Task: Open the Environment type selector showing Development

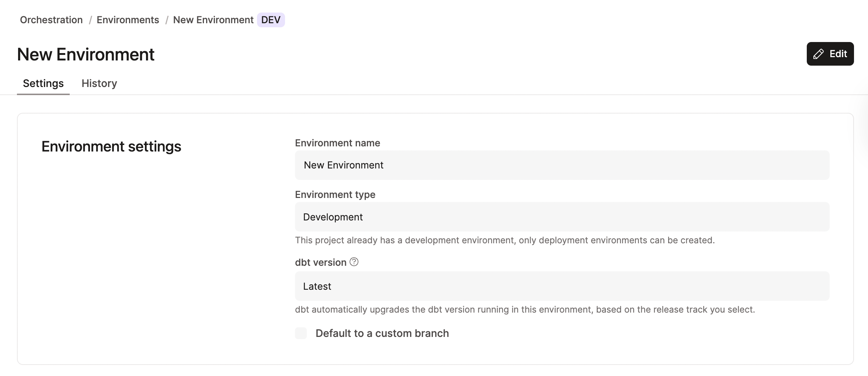Action: (x=562, y=217)
